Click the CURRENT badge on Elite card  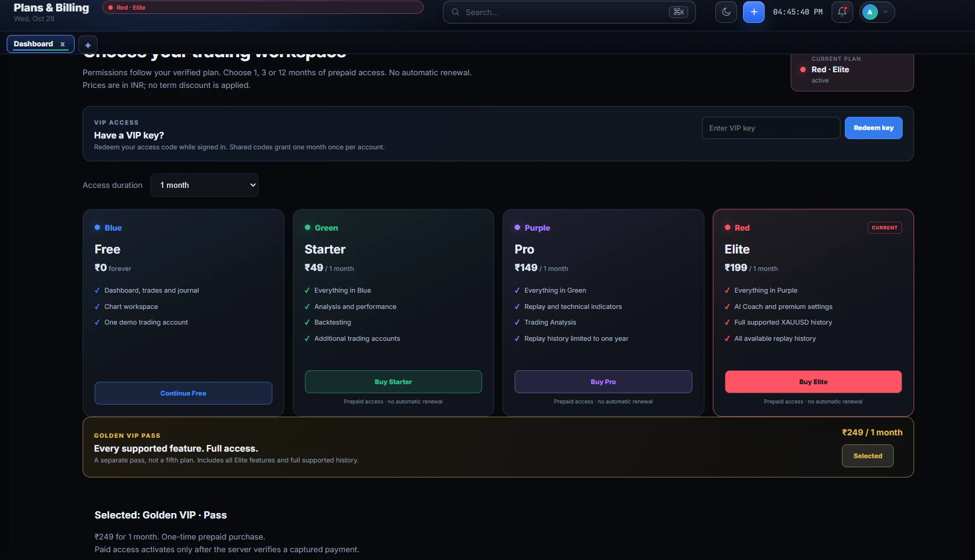(885, 228)
